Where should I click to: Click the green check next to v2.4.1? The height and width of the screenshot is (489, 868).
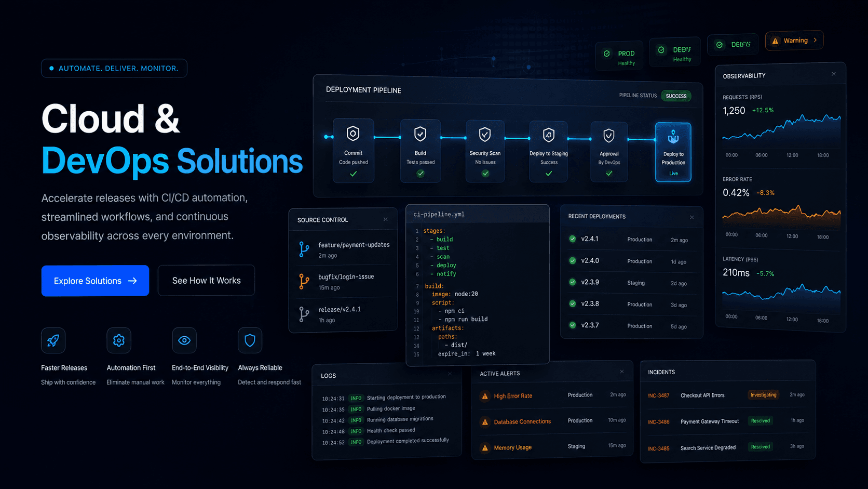573,239
